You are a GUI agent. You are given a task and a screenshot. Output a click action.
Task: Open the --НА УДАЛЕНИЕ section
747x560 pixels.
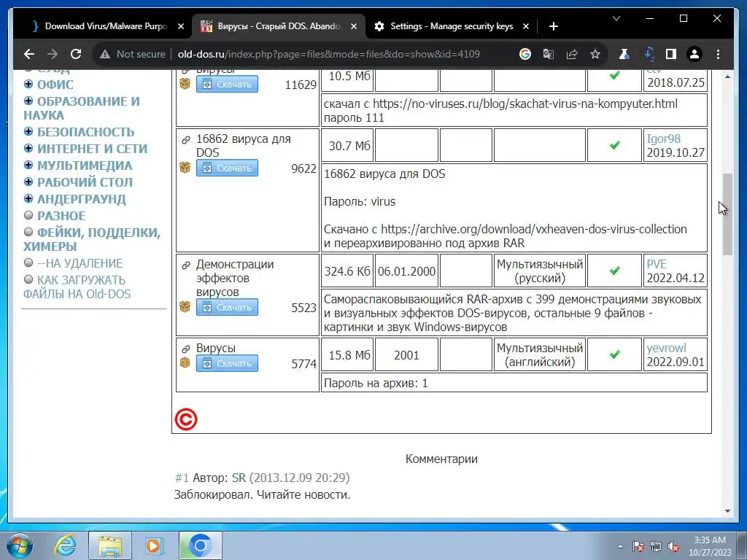(x=80, y=263)
